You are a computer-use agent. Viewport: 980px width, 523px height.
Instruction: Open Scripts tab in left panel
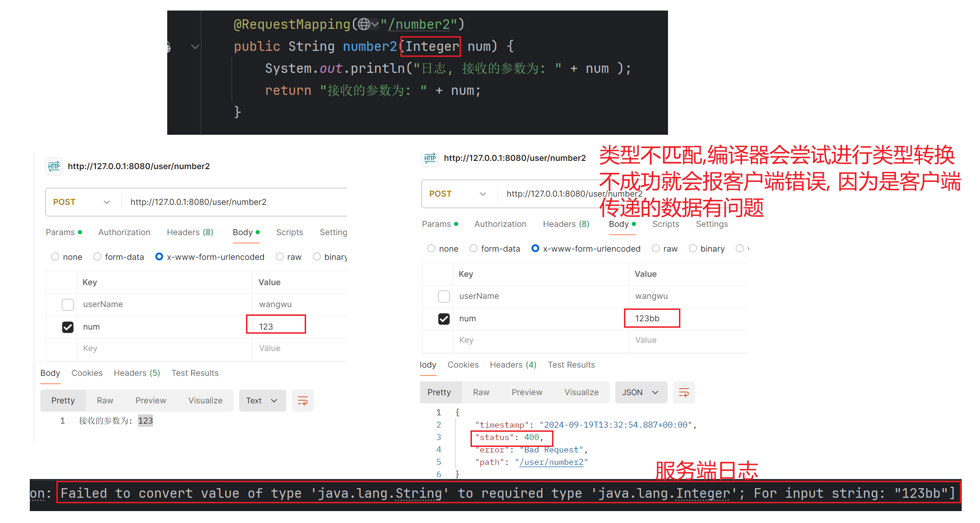click(290, 232)
